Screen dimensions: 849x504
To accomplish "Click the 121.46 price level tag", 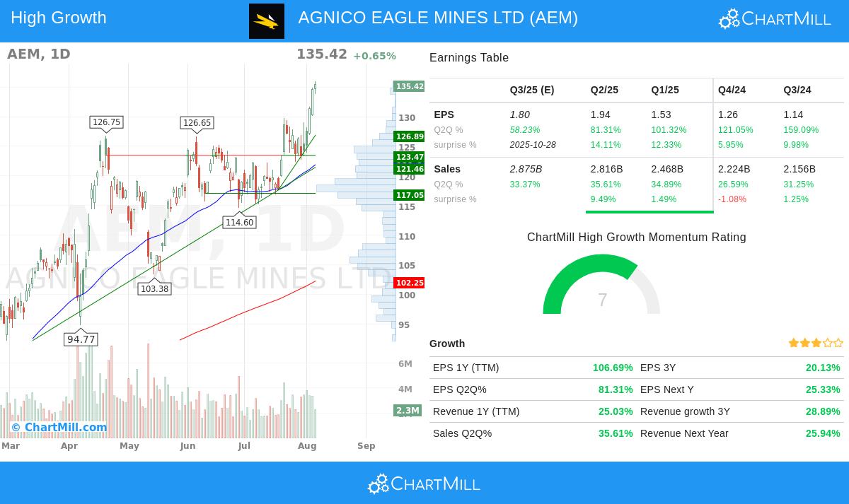I will point(409,169).
